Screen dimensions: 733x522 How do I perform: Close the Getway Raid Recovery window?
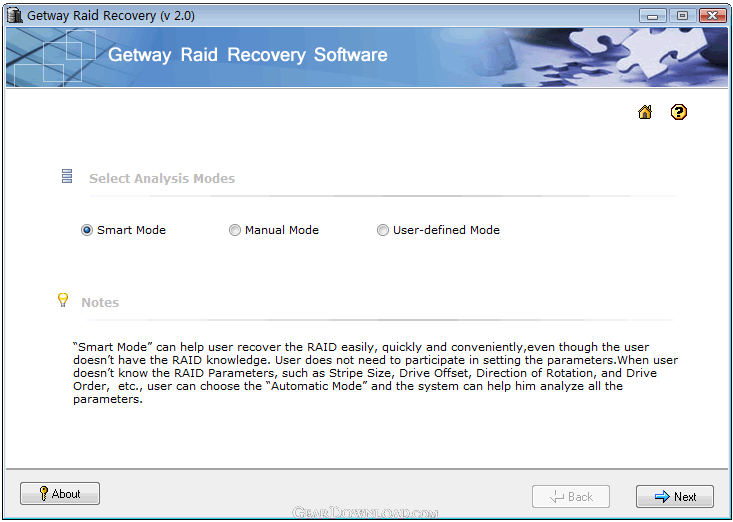pos(712,15)
